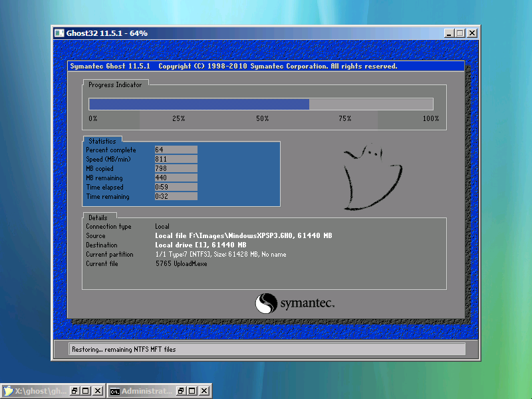Click the Time elapsed value 0:59
The height and width of the screenshot is (399, 532).
(x=176, y=187)
